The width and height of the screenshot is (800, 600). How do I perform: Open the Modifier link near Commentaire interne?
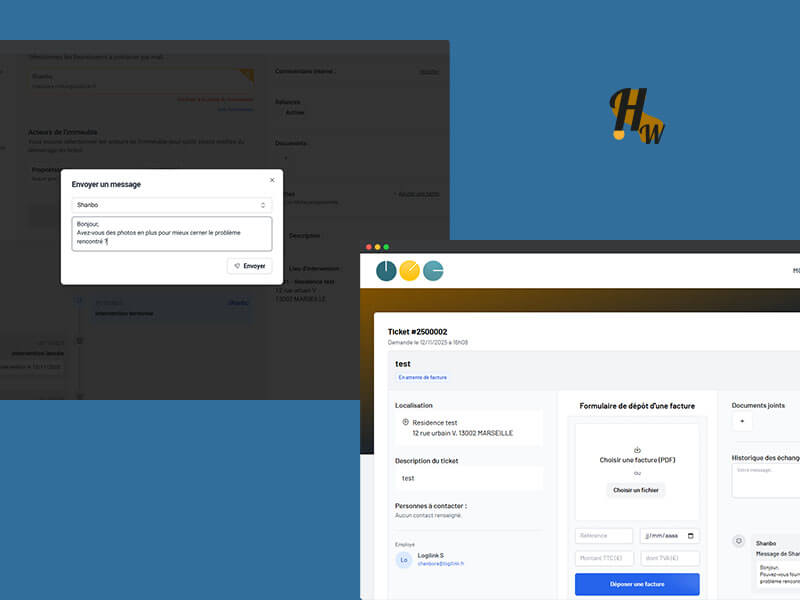[x=430, y=72]
